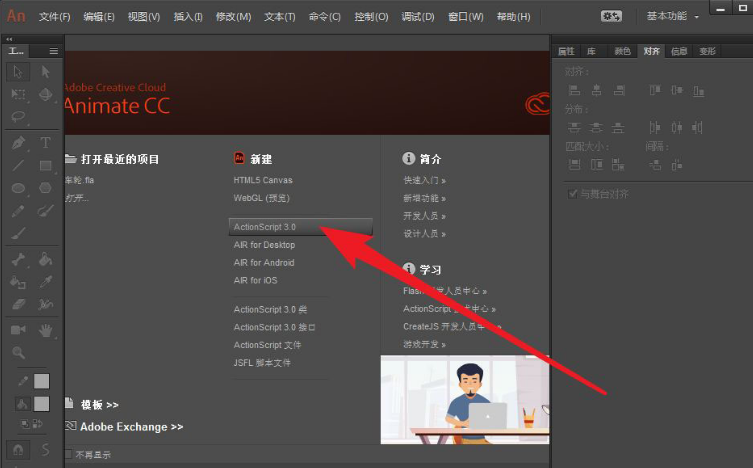Select the Subselection tool
Image resolution: width=753 pixels, height=468 pixels.
(46, 72)
